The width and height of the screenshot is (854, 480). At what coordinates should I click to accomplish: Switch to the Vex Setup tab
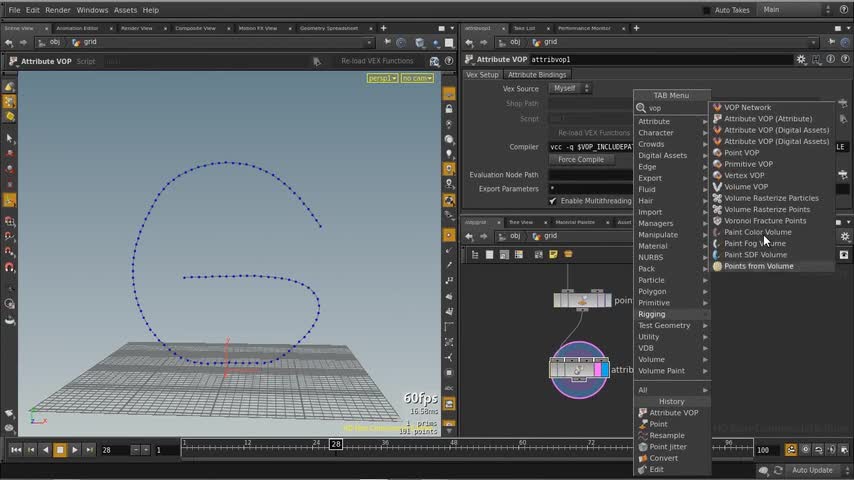[482, 75]
